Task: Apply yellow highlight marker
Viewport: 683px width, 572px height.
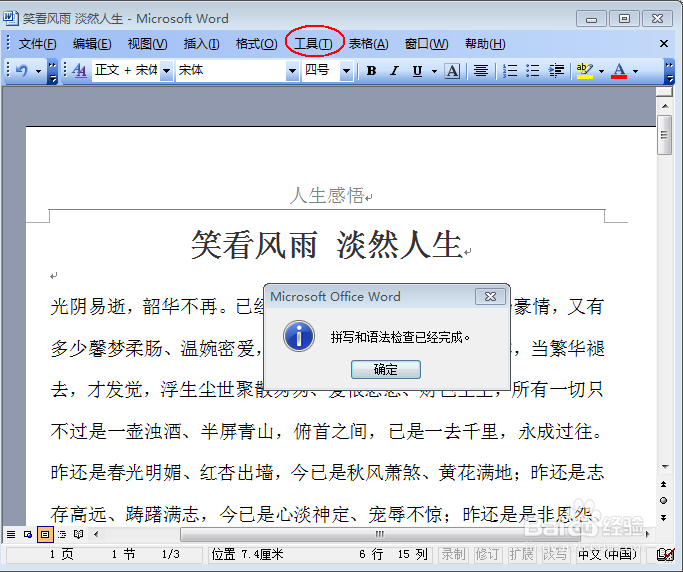Action: [585, 70]
